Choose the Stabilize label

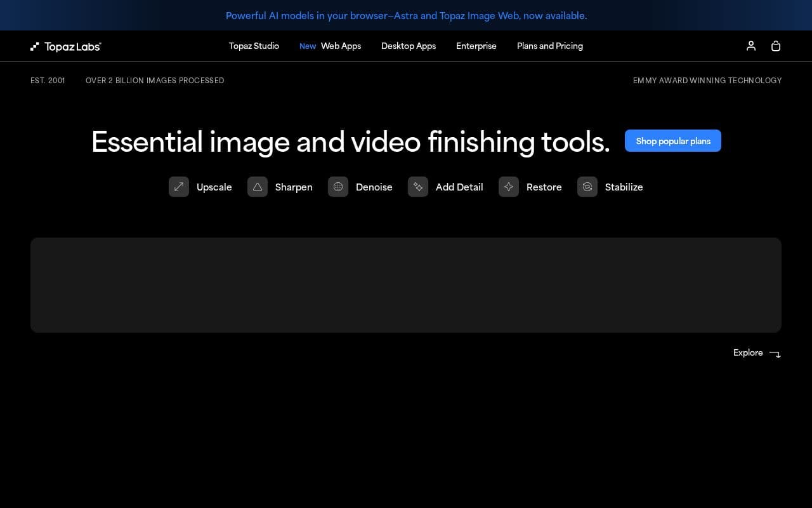click(624, 187)
